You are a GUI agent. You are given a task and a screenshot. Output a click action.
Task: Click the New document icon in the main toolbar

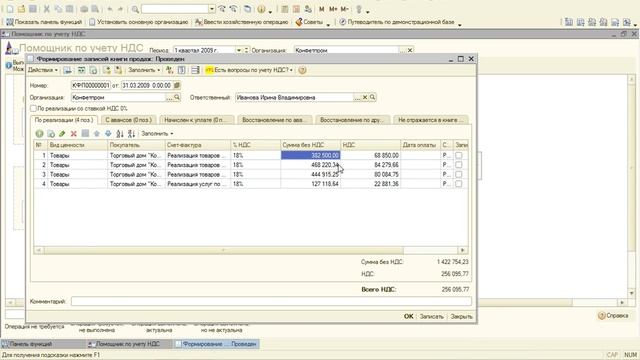coord(10,9)
